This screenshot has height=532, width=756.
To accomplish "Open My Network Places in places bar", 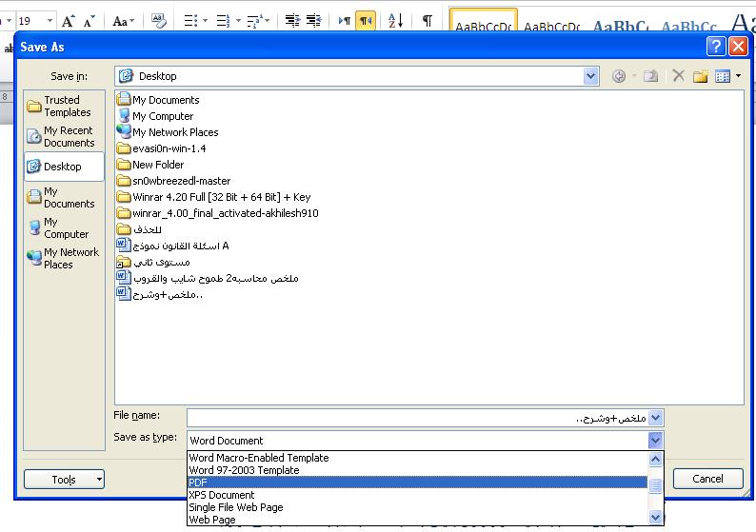I will 64,258.
